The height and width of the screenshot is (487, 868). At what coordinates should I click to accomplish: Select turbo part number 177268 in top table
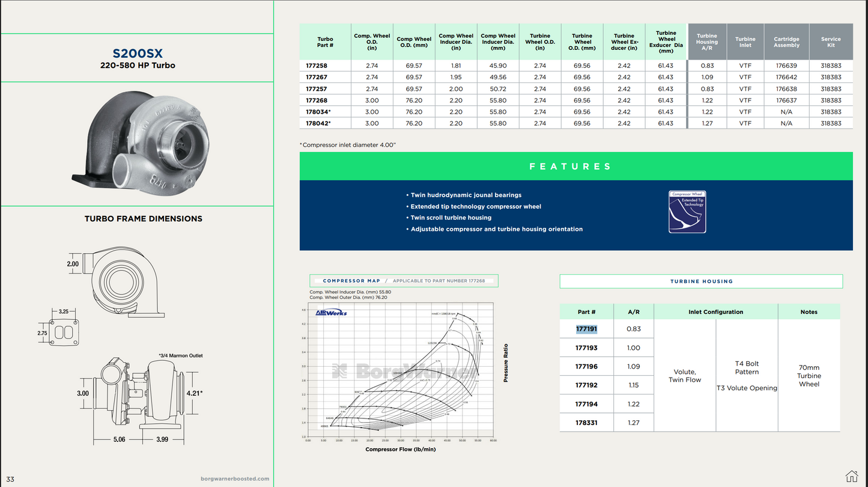click(317, 100)
